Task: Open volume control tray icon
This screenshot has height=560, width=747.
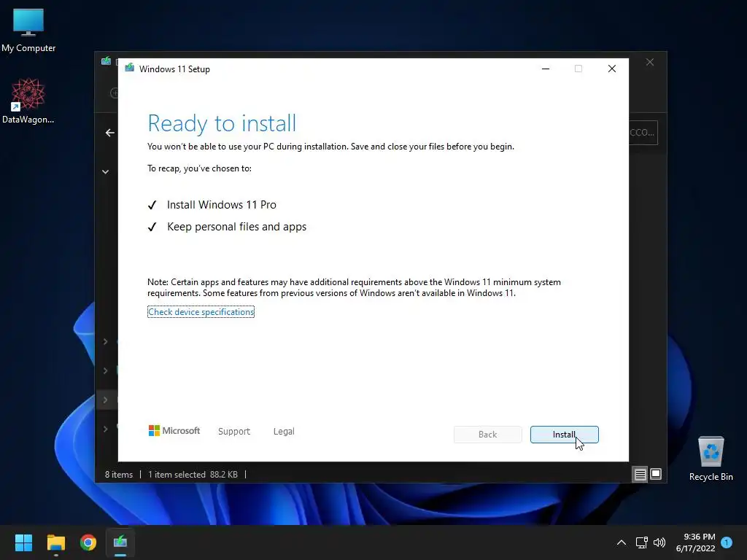Action: 659,542
